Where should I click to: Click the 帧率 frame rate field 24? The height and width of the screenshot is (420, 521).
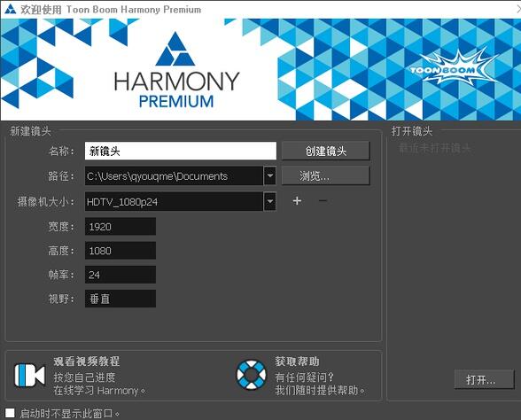pos(121,275)
